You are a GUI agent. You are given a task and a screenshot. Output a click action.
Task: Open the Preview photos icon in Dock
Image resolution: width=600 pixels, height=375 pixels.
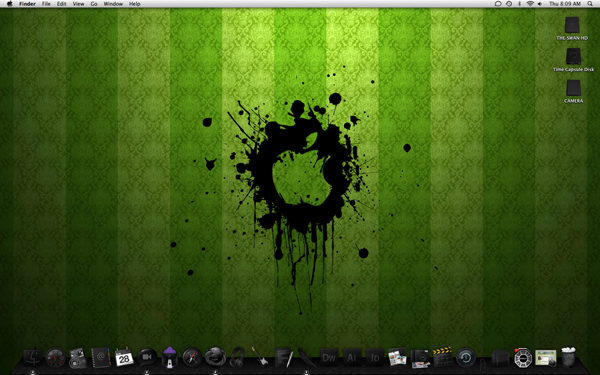(397, 357)
